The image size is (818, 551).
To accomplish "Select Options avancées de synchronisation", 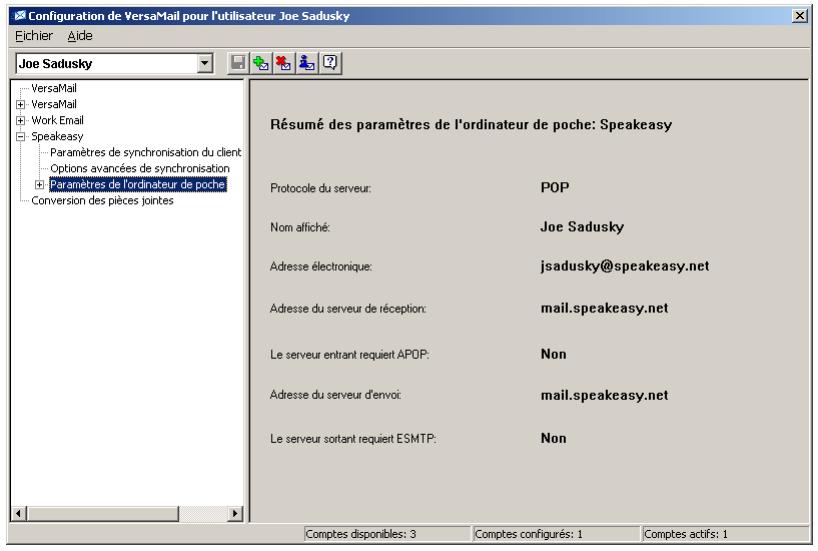I will 140,169.
